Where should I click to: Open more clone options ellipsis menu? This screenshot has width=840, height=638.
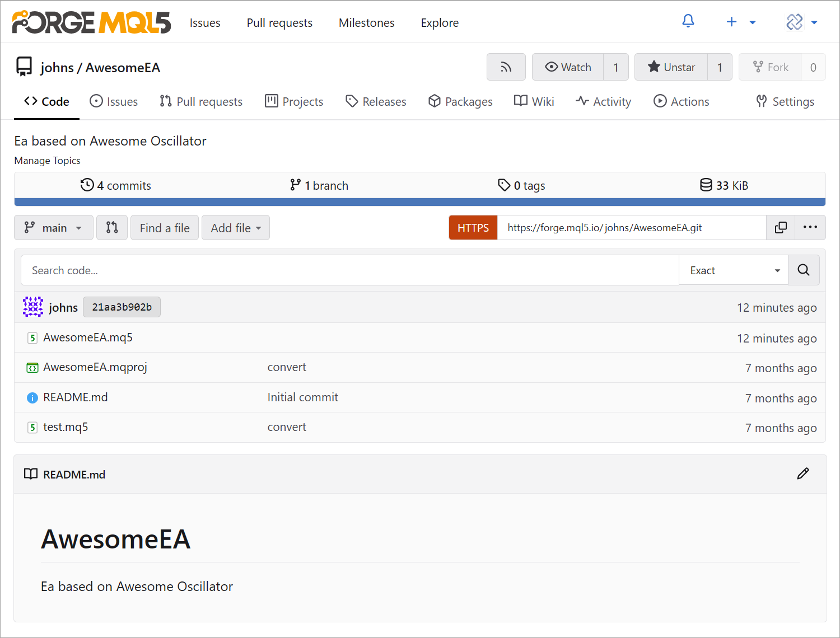point(810,228)
